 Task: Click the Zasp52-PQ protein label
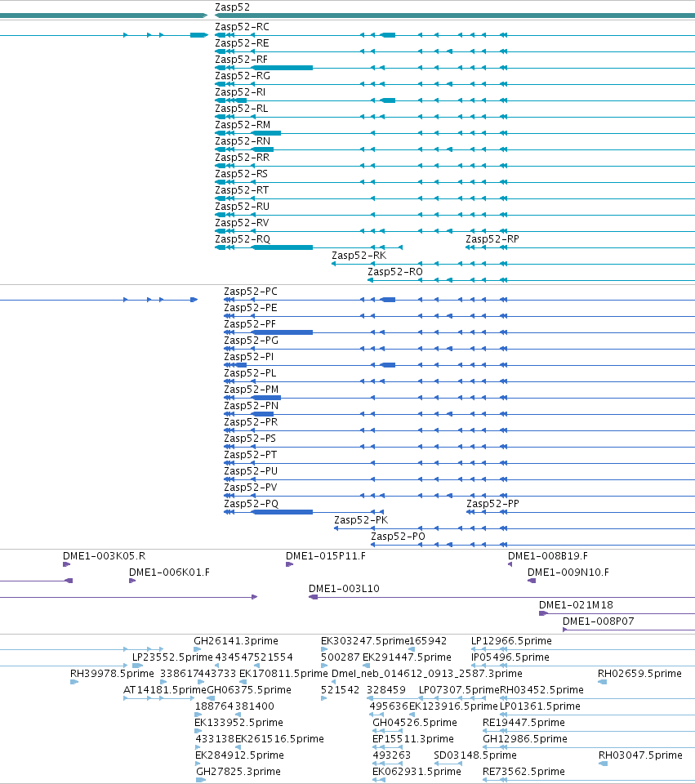[251, 504]
